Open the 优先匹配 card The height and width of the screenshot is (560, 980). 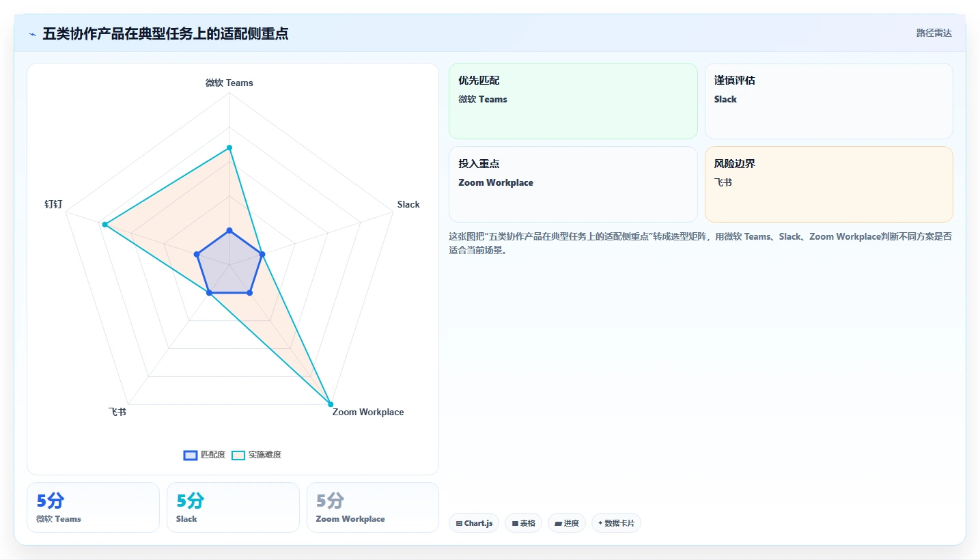pyautogui.click(x=573, y=101)
